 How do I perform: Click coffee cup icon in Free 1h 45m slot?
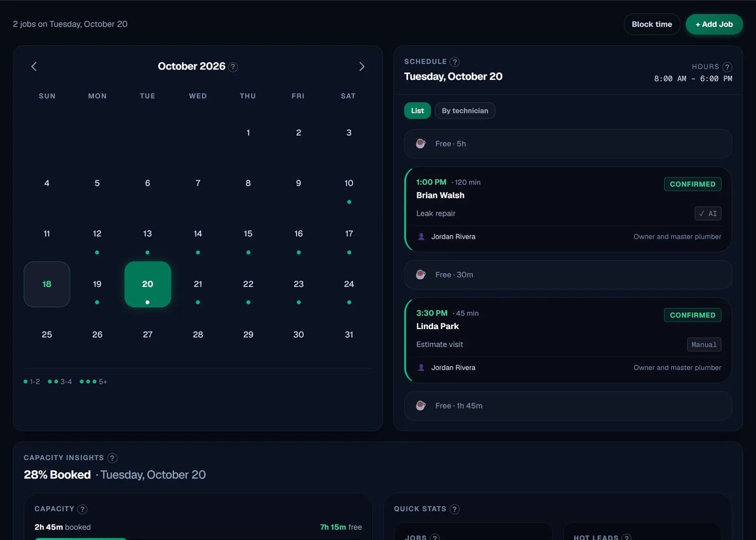click(421, 406)
